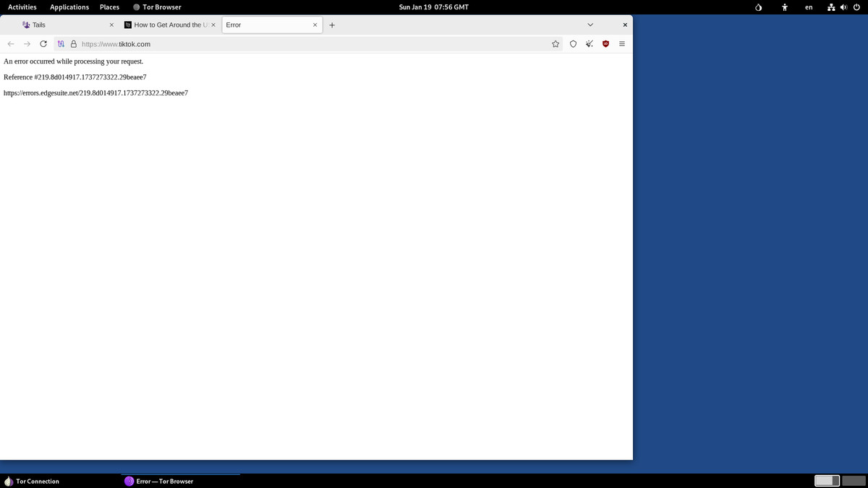Click the "An error occurred while processing" text

(74, 61)
